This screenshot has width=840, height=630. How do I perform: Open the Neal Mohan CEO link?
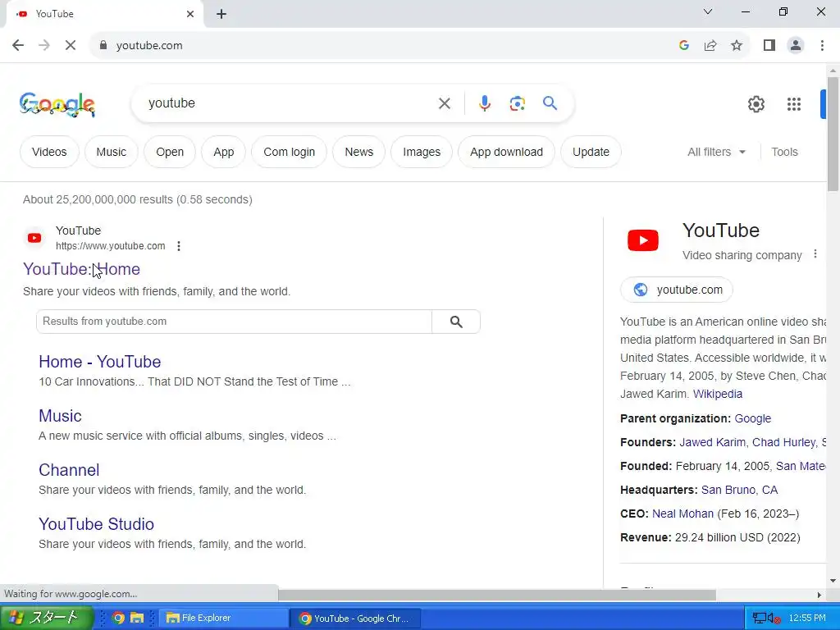click(x=682, y=514)
